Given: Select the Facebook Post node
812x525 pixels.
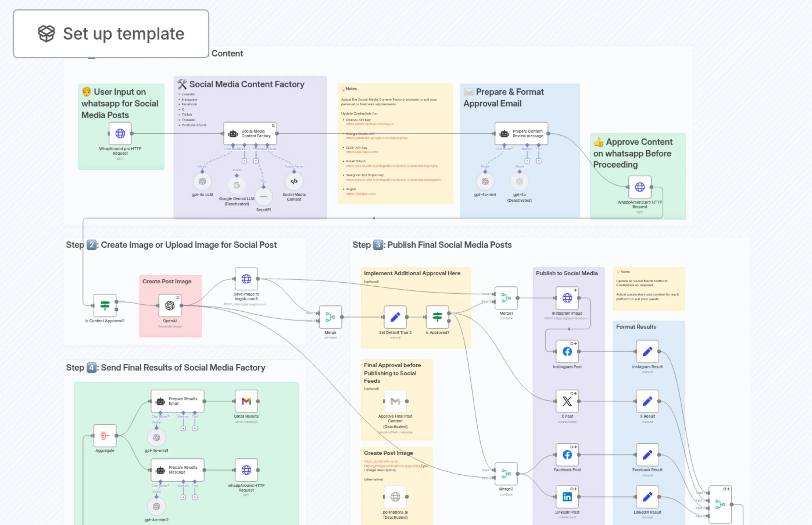Looking at the screenshot, I should pyautogui.click(x=567, y=454).
